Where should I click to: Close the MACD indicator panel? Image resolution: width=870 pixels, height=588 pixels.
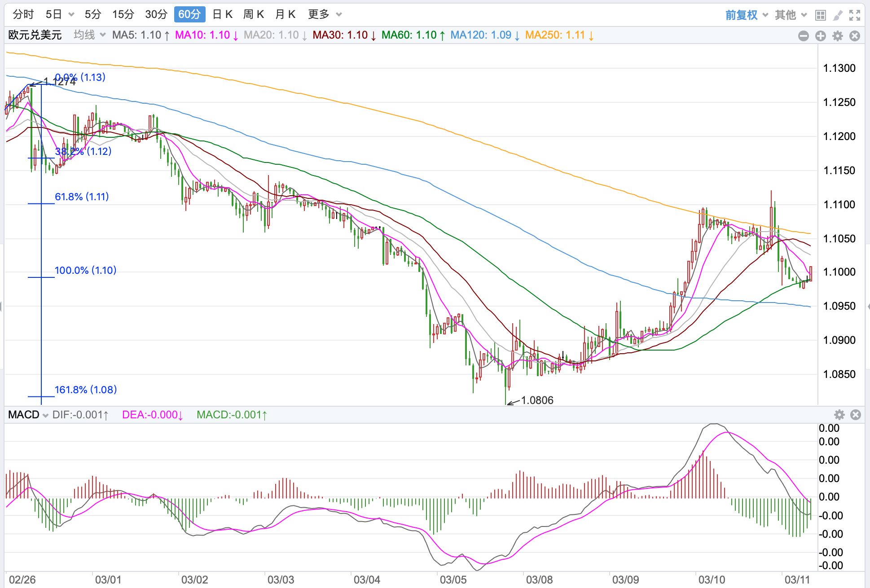(856, 415)
